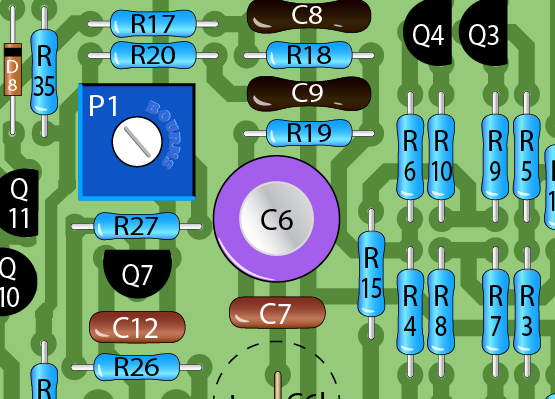Select the dark capacitor C9

click(309, 93)
